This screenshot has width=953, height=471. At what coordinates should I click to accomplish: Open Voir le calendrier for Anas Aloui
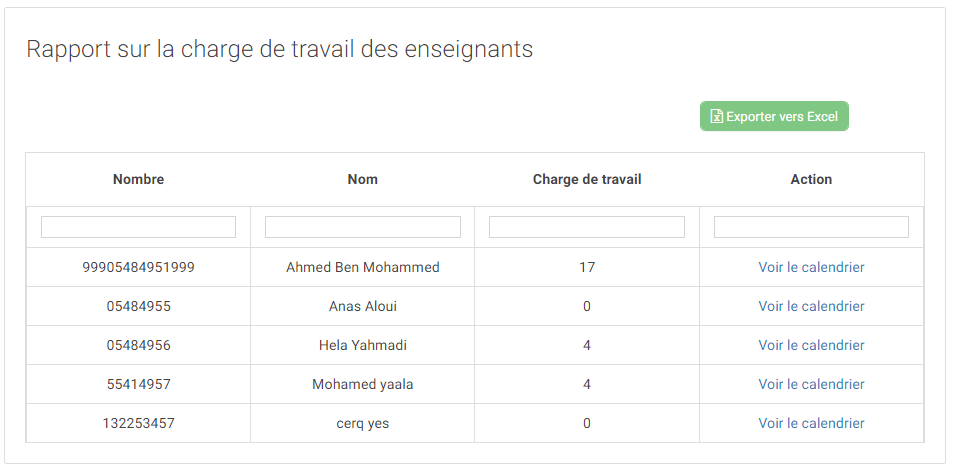tap(811, 306)
